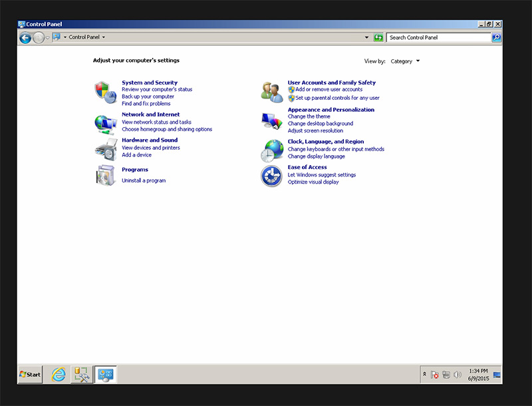This screenshot has width=532, height=406.
Task: Click the search magnifier button
Action: (496, 37)
